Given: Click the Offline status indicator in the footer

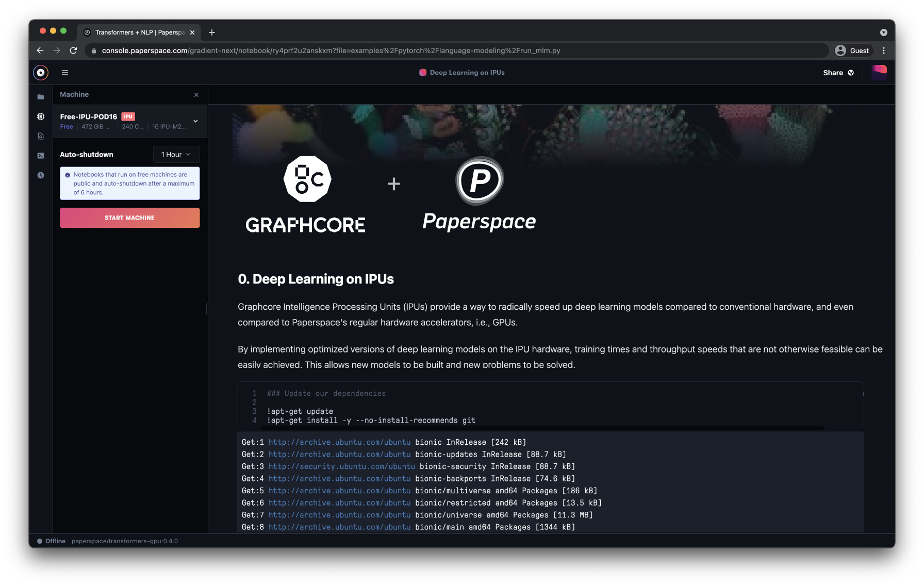Looking at the screenshot, I should pos(52,541).
